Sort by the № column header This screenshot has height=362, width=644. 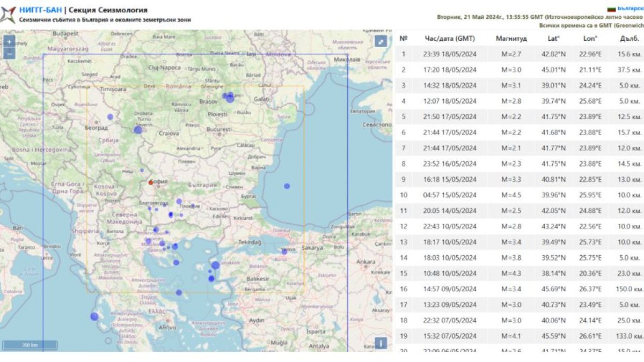pos(404,39)
